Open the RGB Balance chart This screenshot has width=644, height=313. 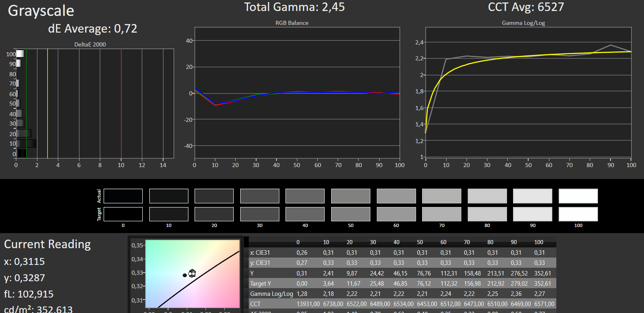click(297, 93)
